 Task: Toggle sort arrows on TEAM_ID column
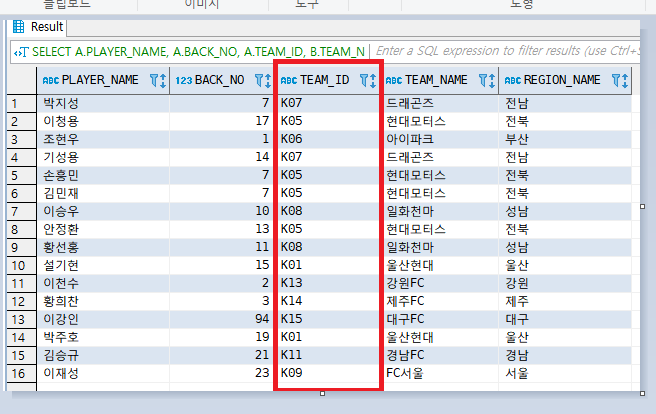pos(373,80)
